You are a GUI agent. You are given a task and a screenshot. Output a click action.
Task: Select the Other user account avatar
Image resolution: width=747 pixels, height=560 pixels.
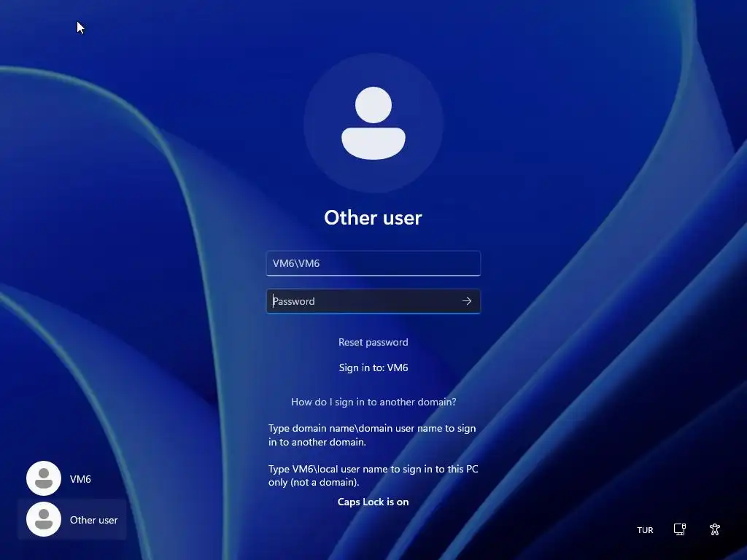click(44, 519)
